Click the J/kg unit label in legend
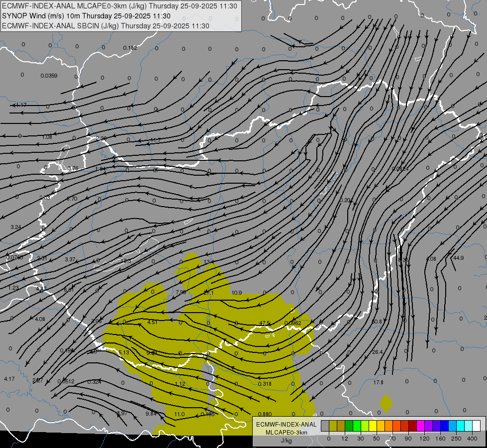The image size is (487, 448). [287, 440]
